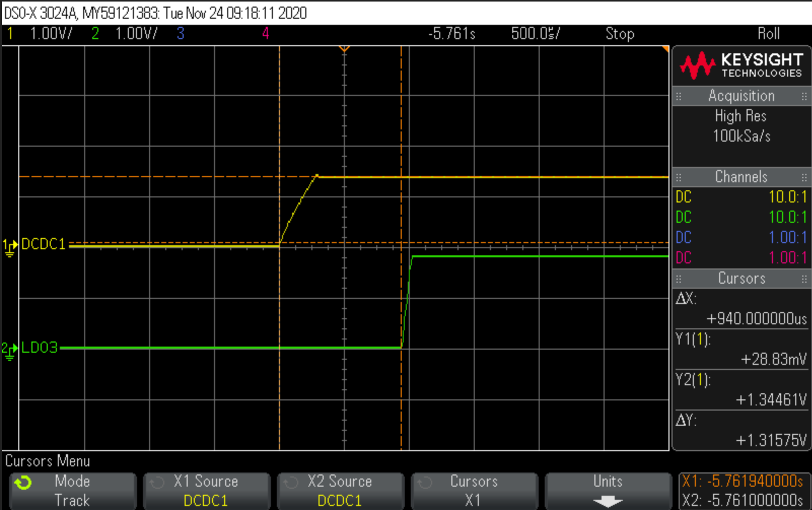
Task: Open the Cursors panel header
Action: pos(742,279)
